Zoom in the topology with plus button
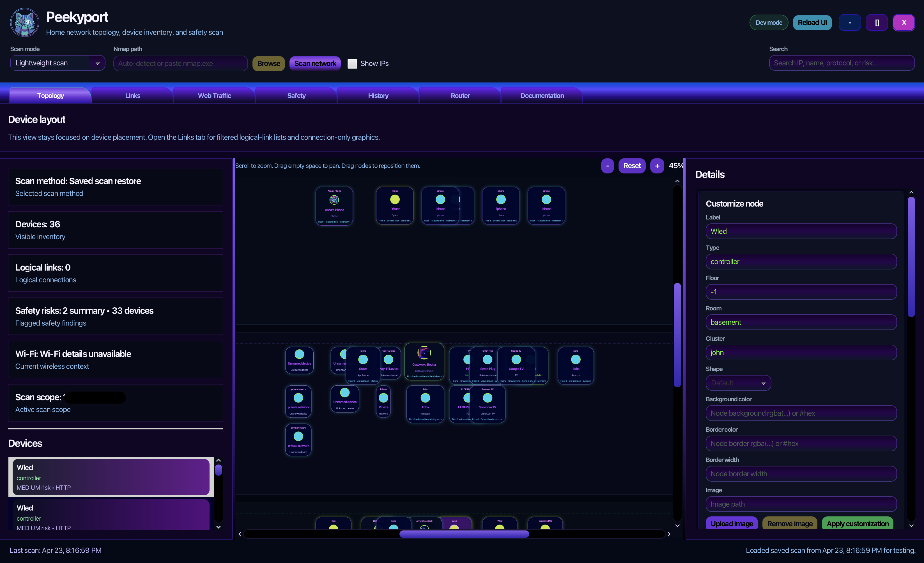This screenshot has width=924, height=563. [x=657, y=166]
